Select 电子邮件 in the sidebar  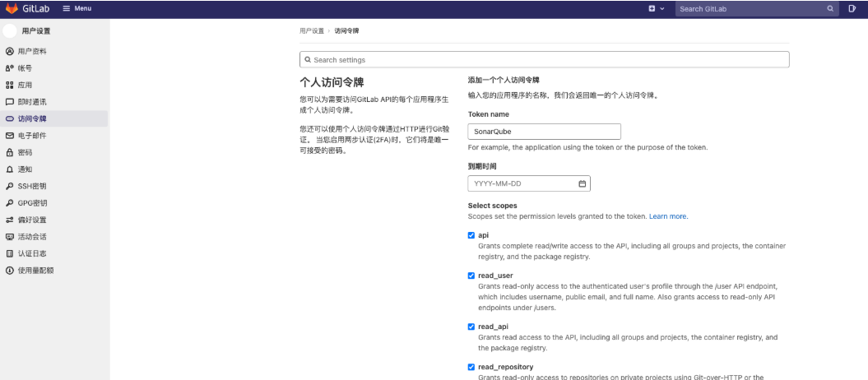(x=54, y=136)
